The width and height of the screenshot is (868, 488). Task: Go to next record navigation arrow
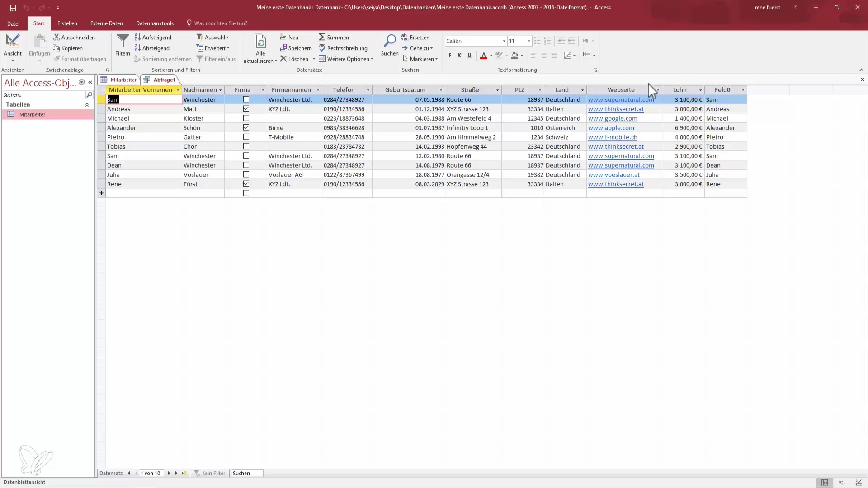[x=169, y=473]
